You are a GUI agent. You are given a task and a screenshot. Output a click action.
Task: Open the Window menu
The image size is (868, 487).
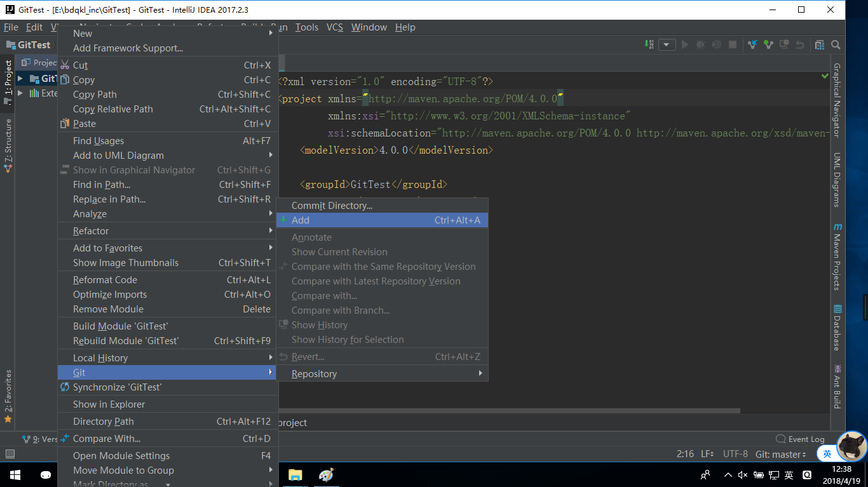(369, 27)
